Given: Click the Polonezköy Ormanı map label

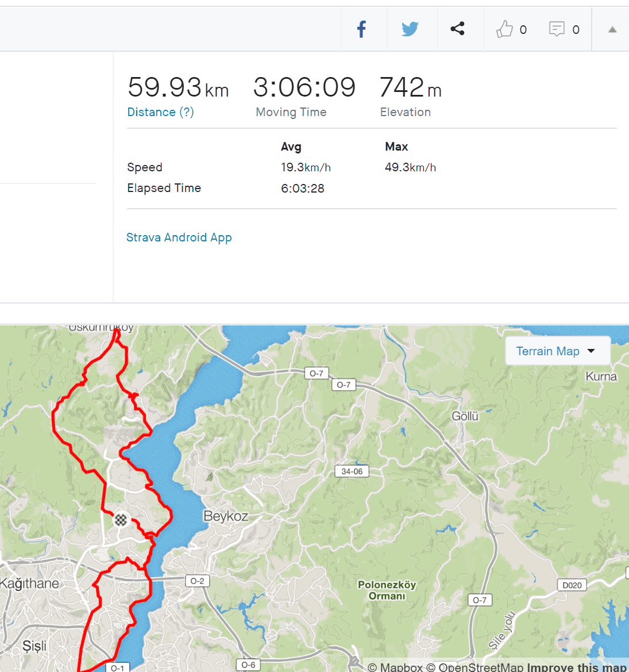Looking at the screenshot, I should click(x=387, y=590).
